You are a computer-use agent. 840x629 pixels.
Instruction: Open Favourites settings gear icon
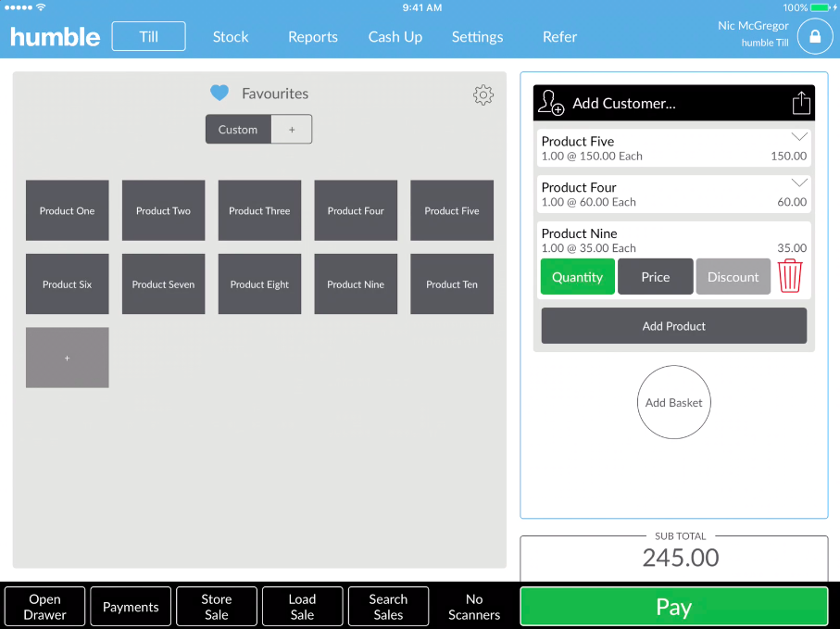click(483, 94)
